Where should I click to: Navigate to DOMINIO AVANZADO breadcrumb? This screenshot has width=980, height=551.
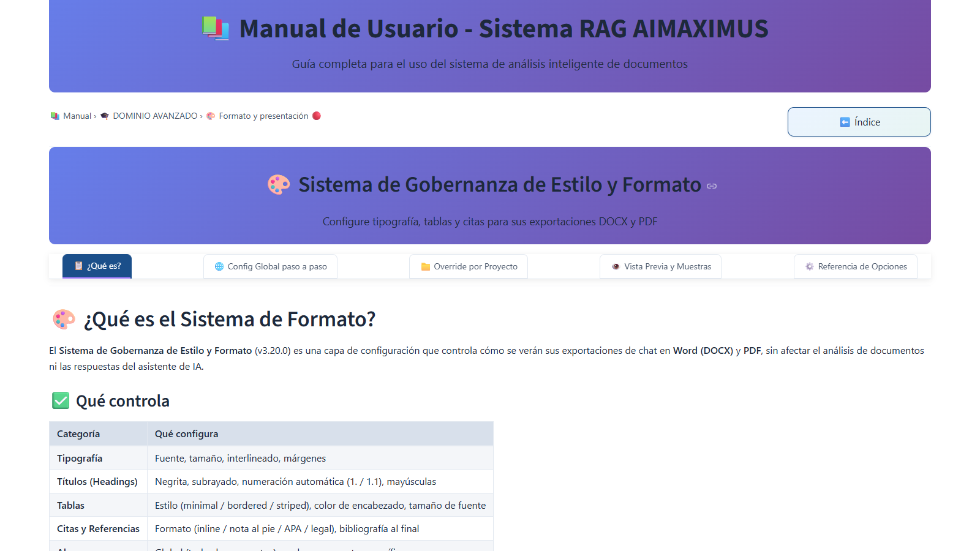click(155, 116)
